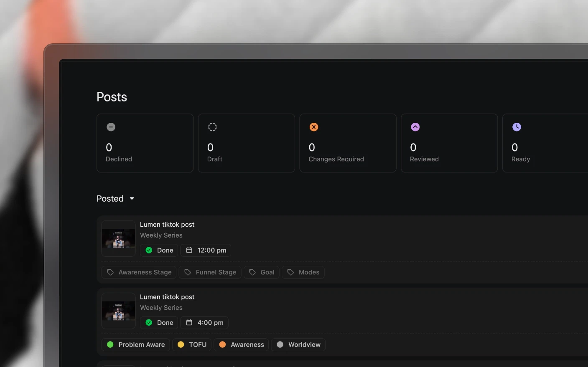Click the Done status on 12:00 pm post

(159, 250)
